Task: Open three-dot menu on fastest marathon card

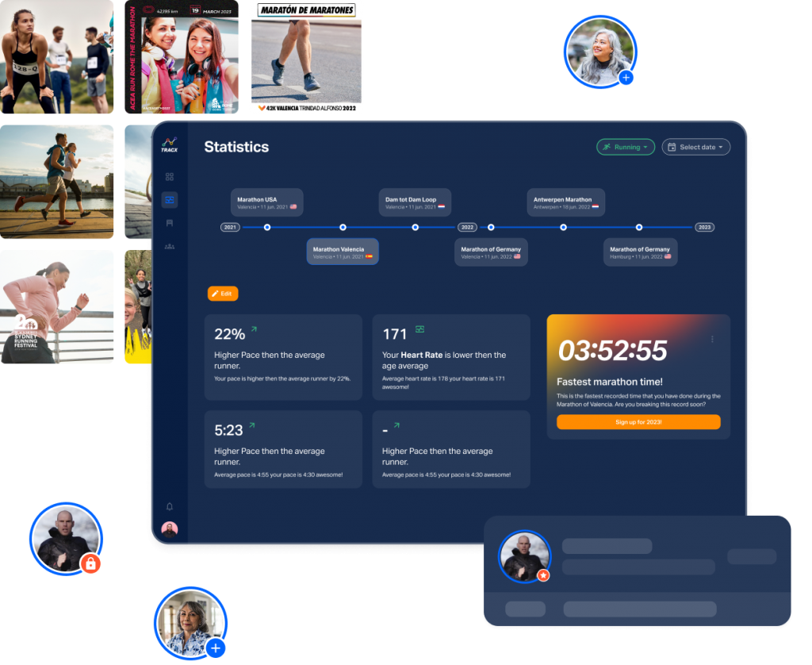Action: 712,339
